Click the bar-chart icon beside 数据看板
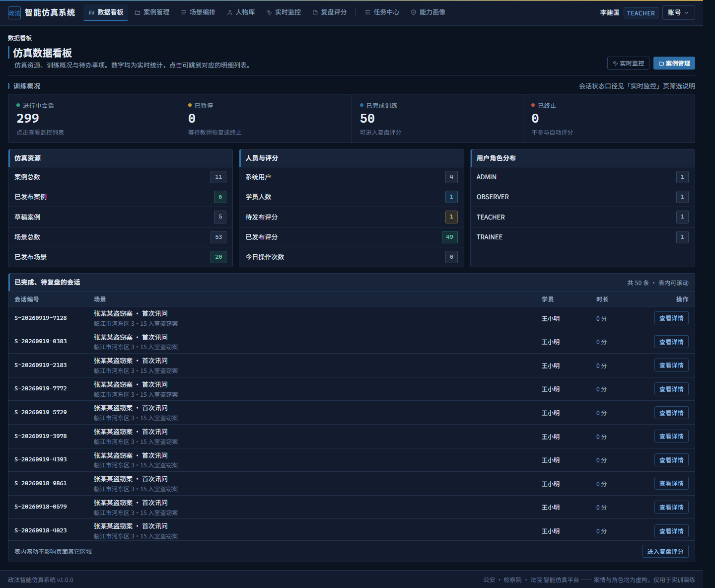This screenshot has height=588, width=715. (x=91, y=12)
